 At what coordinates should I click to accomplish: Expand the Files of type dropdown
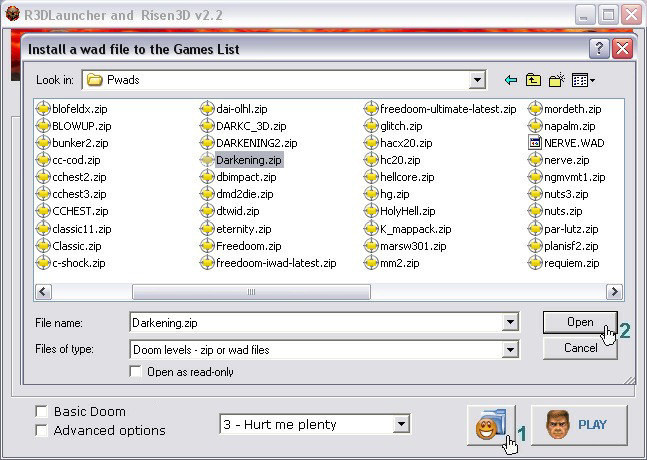[510, 350]
